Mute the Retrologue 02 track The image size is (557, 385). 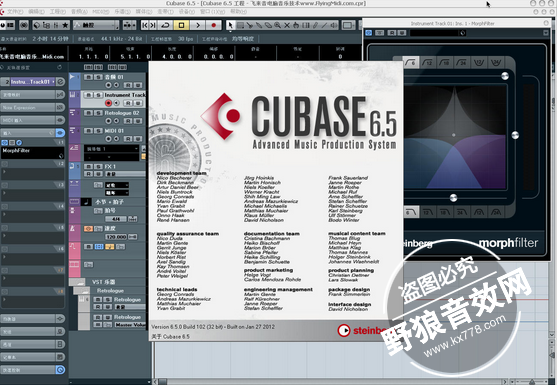88,113
